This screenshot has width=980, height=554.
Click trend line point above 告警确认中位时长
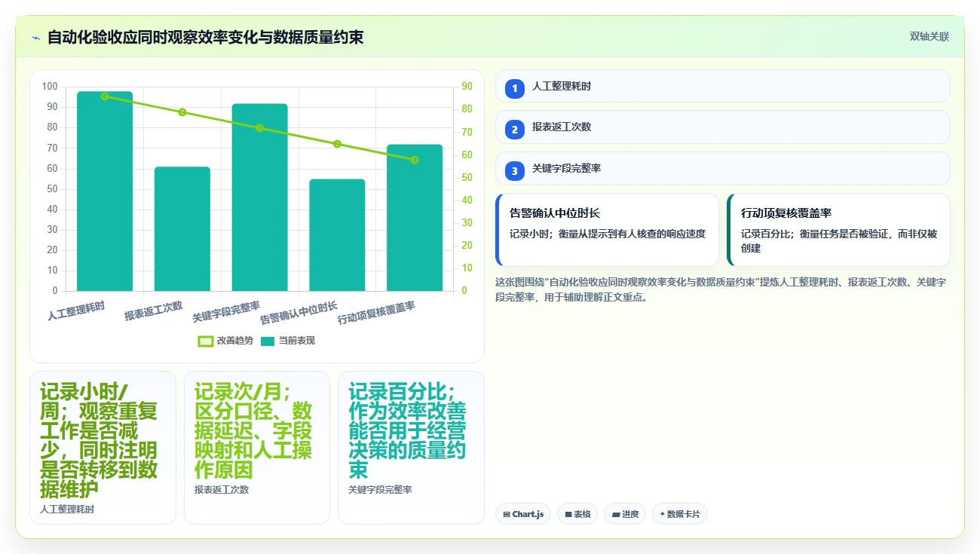click(337, 144)
